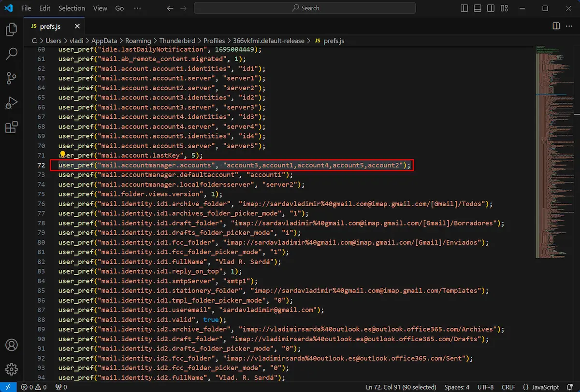
Task: Toggle the bottom panel layout button
Action: (478, 8)
